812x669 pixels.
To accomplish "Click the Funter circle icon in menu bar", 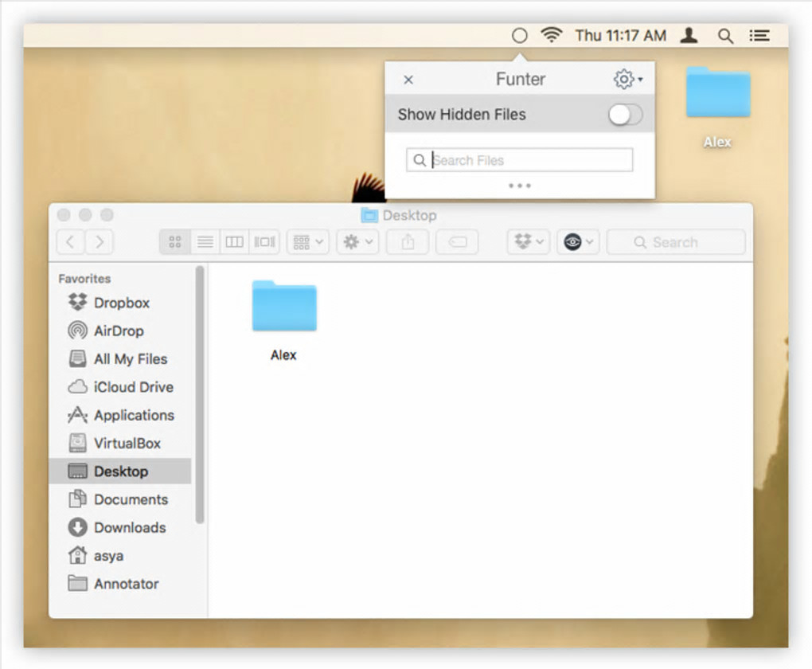I will (x=519, y=36).
